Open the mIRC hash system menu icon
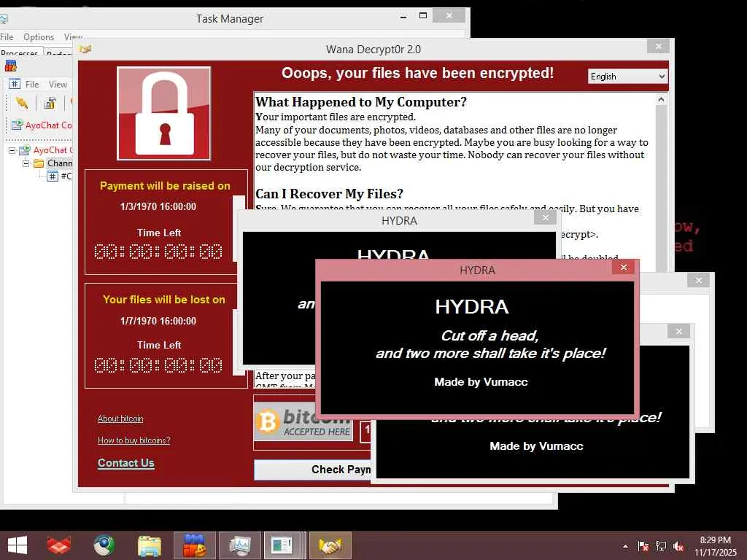This screenshot has width=747, height=560. 15,85
